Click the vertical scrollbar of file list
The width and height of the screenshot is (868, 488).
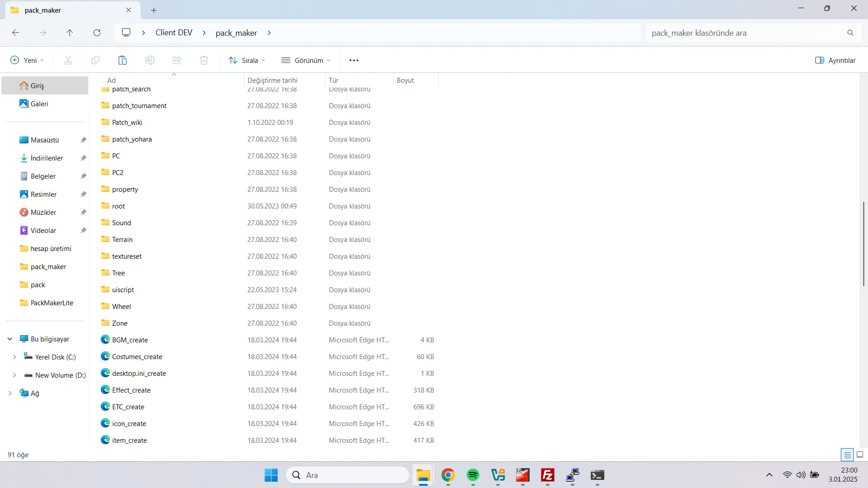point(863,244)
